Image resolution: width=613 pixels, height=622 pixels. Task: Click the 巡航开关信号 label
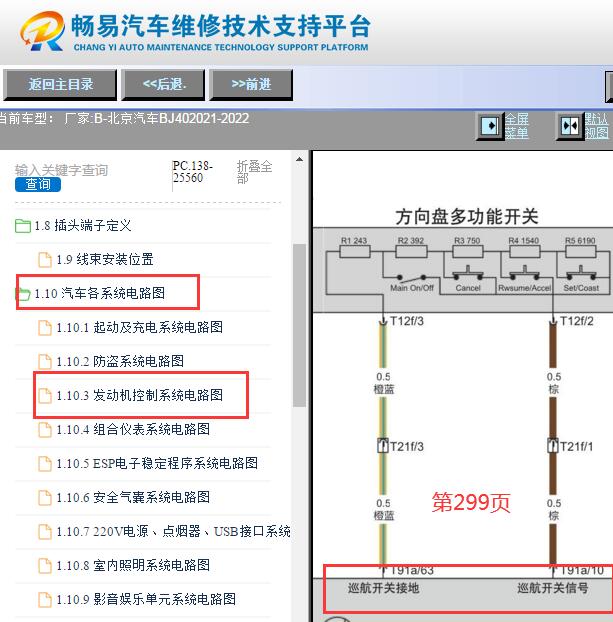coord(553,588)
